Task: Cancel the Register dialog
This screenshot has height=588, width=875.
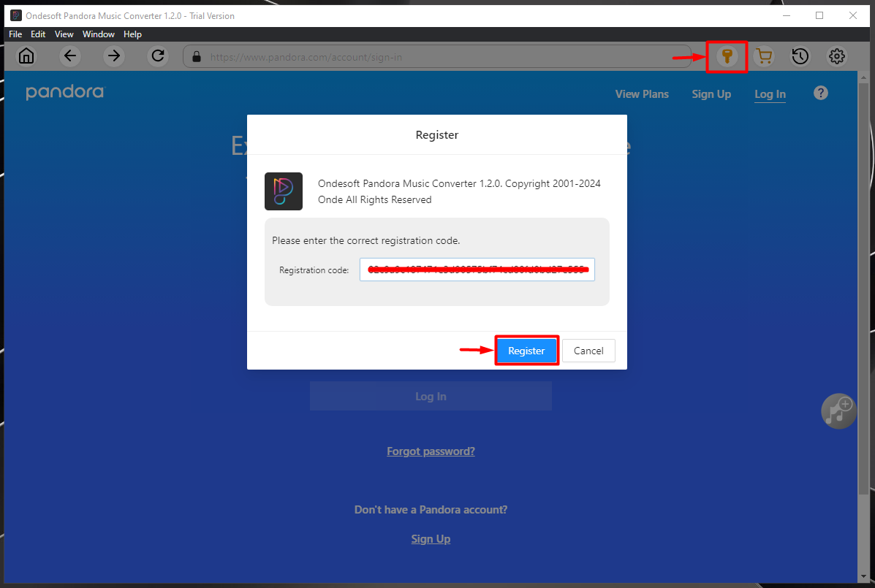Action: point(588,351)
